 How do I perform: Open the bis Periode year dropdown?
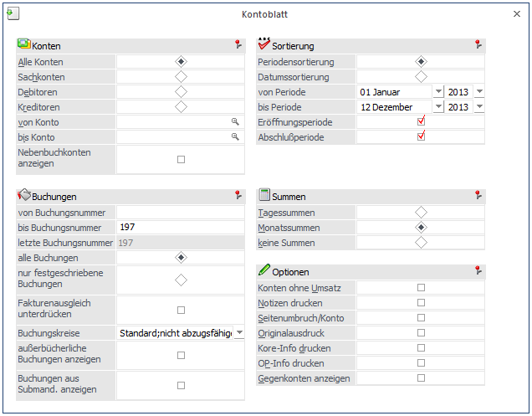(478, 107)
